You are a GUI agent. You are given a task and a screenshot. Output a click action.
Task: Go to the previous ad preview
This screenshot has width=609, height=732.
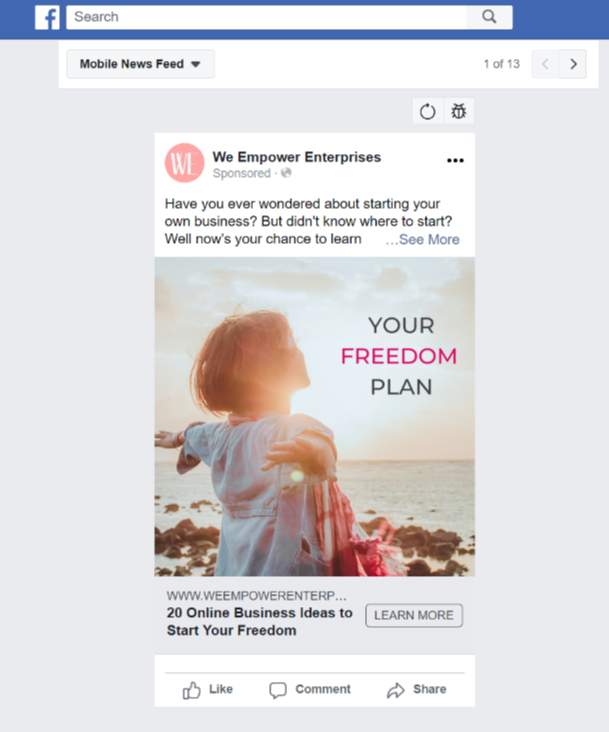545,64
